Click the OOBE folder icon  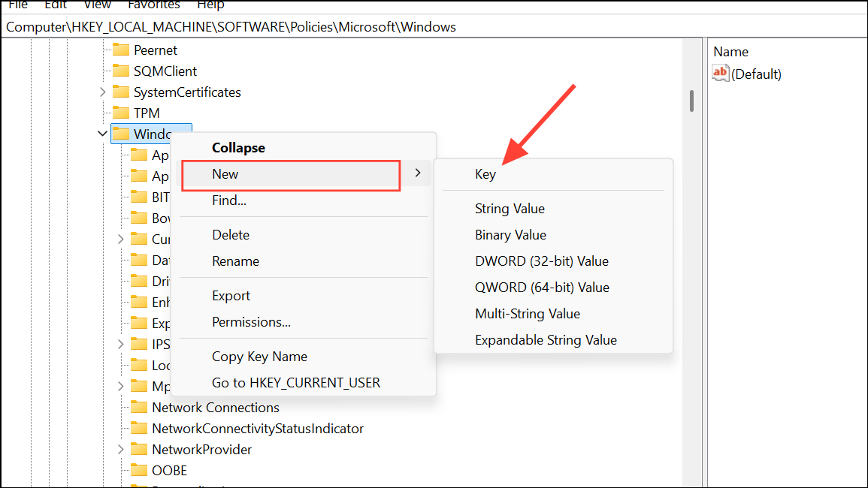point(140,470)
